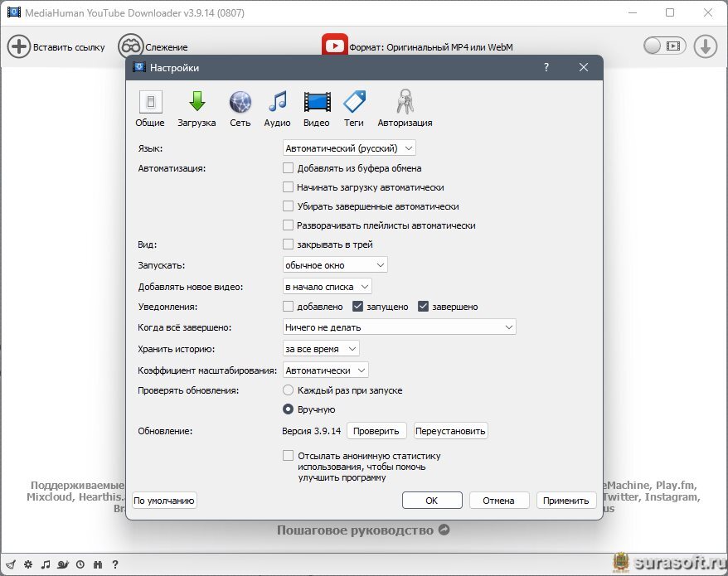Open the Видео film strip tab
This screenshot has width=728, height=576.
[x=317, y=109]
